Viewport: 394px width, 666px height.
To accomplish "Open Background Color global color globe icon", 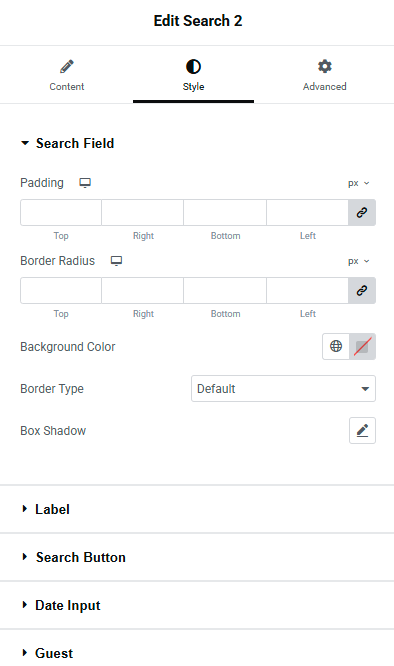I will tap(336, 347).
